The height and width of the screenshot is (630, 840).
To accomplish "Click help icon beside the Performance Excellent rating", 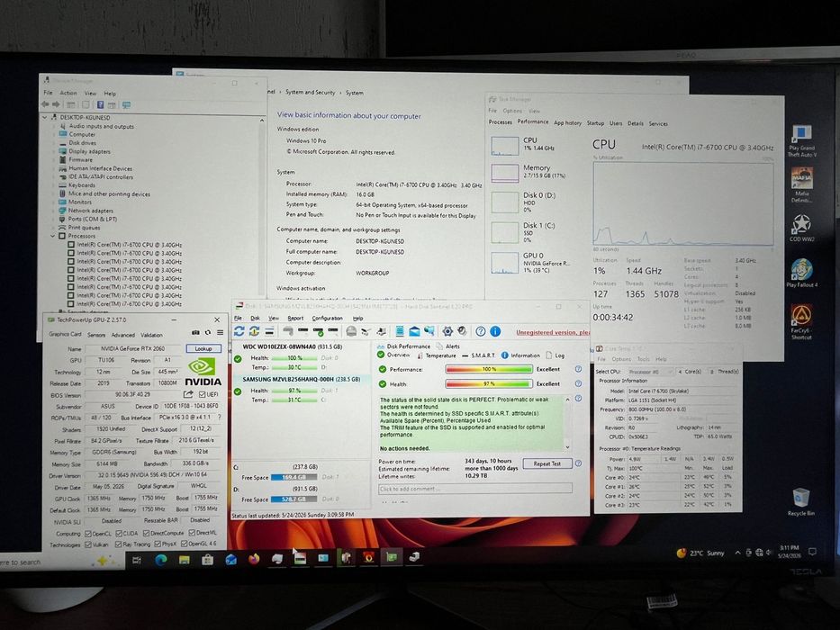I will click(x=578, y=369).
